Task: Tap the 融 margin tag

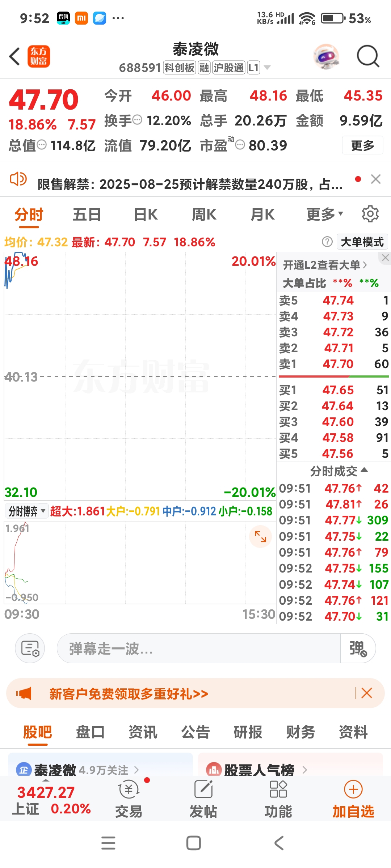Action: [x=204, y=68]
